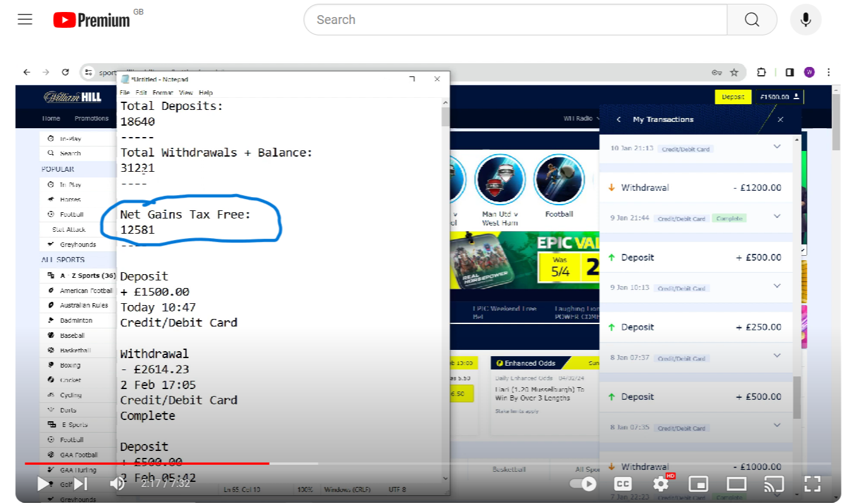The image size is (846, 504).
Task: Select American Football in sidebar
Action: pyautogui.click(x=85, y=291)
